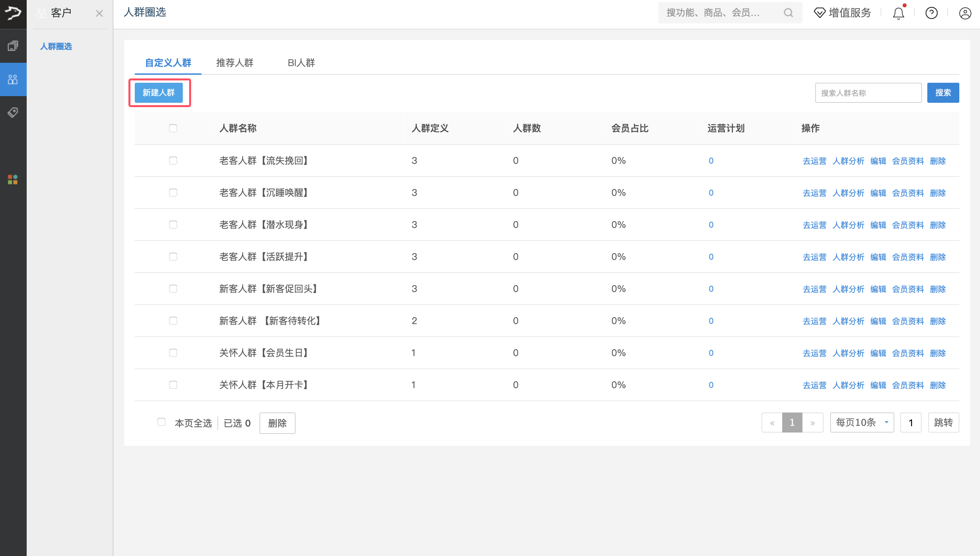Open the colorful apps grid icon in sidebar

(13, 180)
